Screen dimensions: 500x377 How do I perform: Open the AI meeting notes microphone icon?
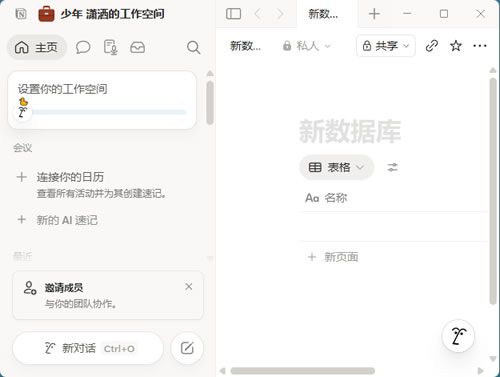(x=110, y=47)
